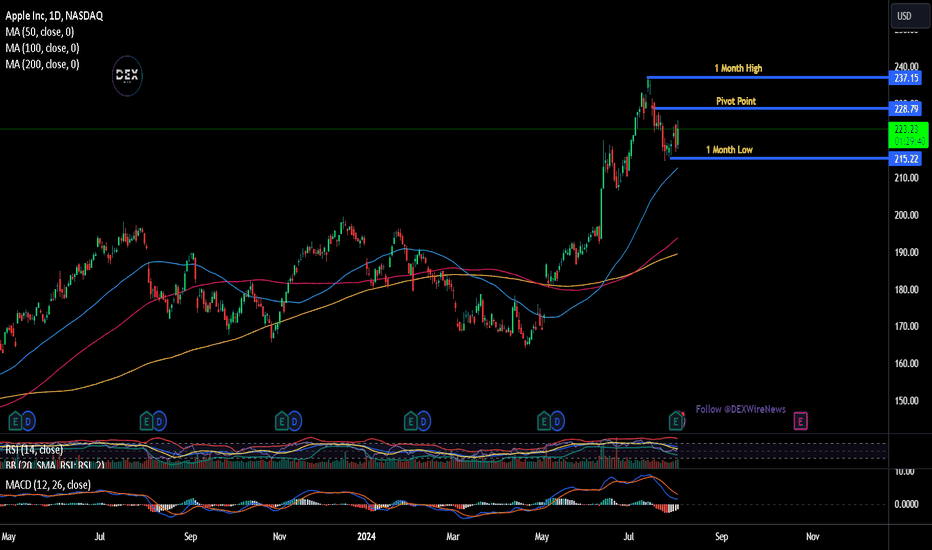Open the earnings E marker from November 2023
The image size is (932, 550).
tap(282, 422)
